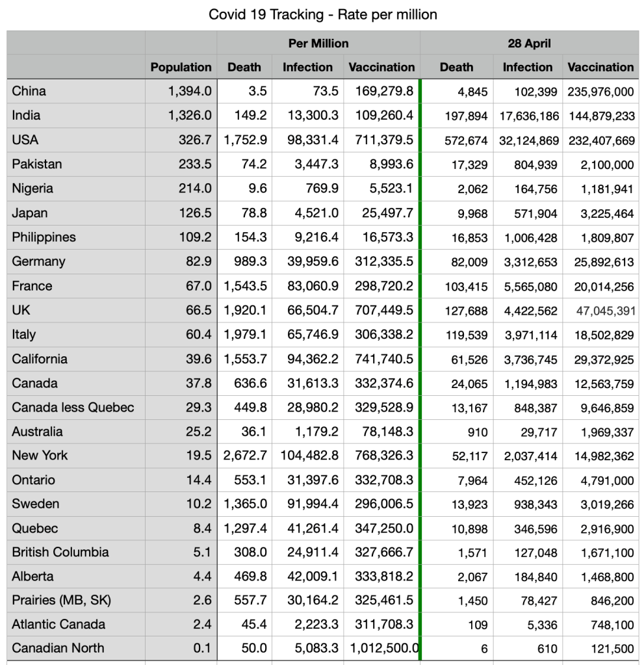Image resolution: width=644 pixels, height=665 pixels.
Task: Select the Population column header
Action: coord(181,67)
